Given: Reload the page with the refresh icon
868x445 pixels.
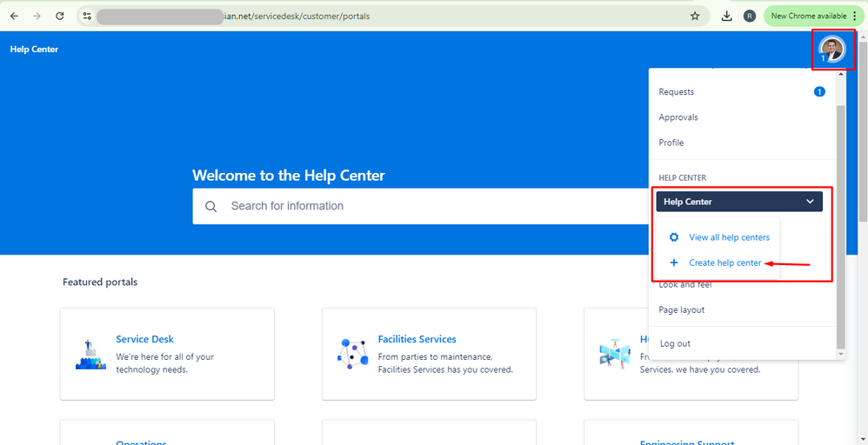Looking at the screenshot, I should [60, 16].
